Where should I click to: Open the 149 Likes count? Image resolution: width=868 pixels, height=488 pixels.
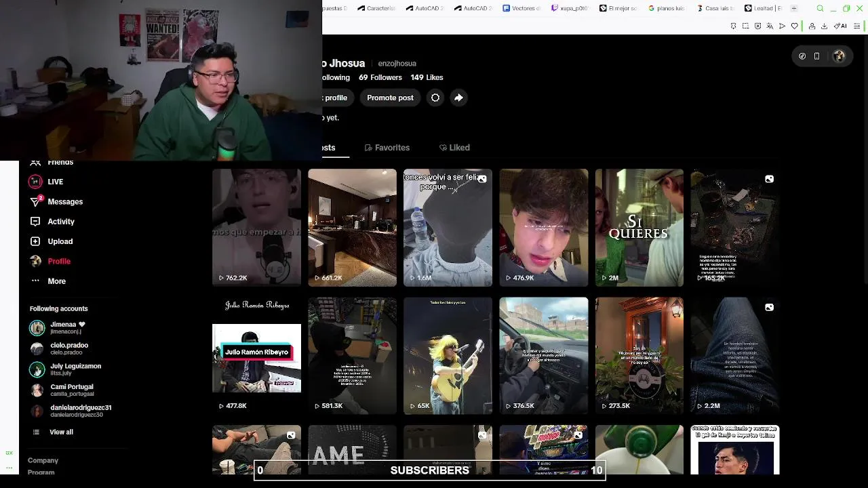coord(427,77)
